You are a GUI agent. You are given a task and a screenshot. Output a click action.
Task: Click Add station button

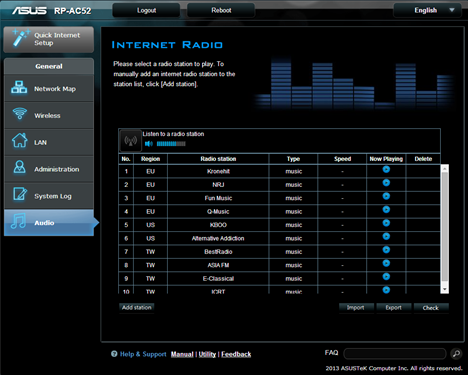137,307
